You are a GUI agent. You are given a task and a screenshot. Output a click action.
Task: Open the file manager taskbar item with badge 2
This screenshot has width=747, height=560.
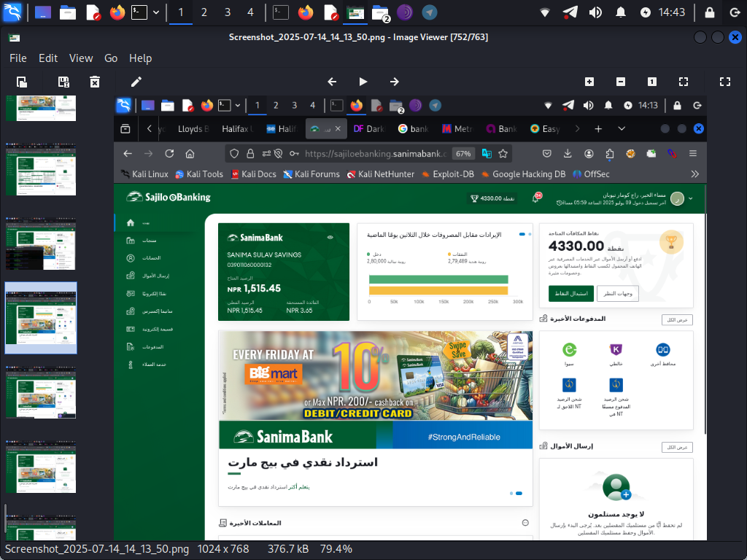[380, 13]
